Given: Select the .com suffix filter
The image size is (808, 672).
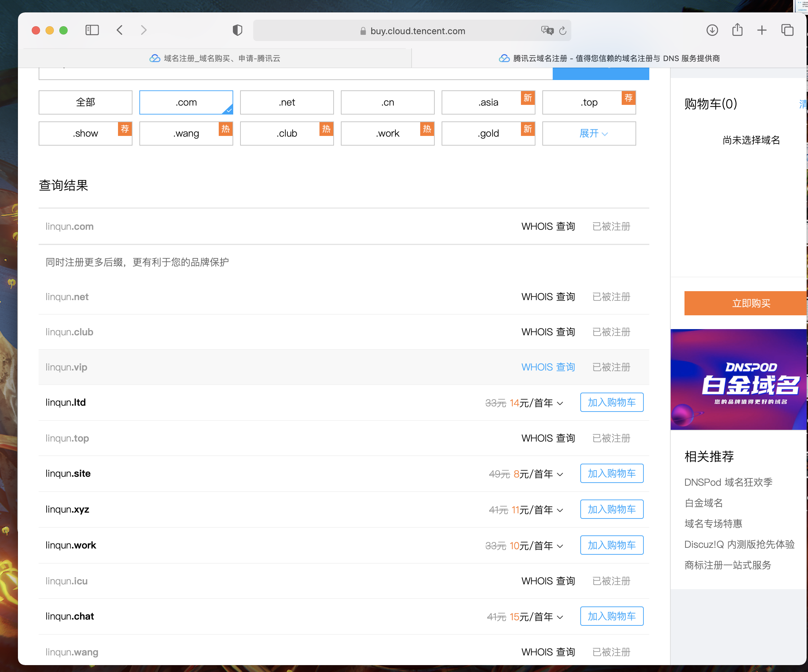Looking at the screenshot, I should tap(186, 102).
